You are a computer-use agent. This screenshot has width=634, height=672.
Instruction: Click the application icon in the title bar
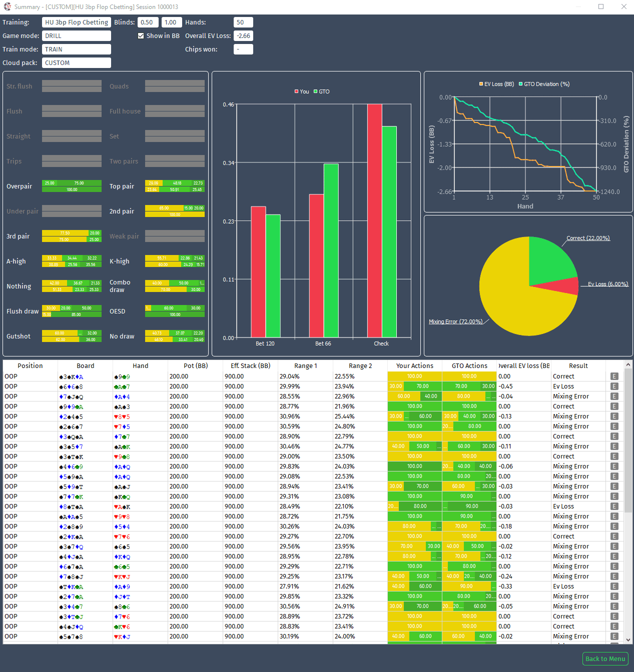pyautogui.click(x=7, y=6)
